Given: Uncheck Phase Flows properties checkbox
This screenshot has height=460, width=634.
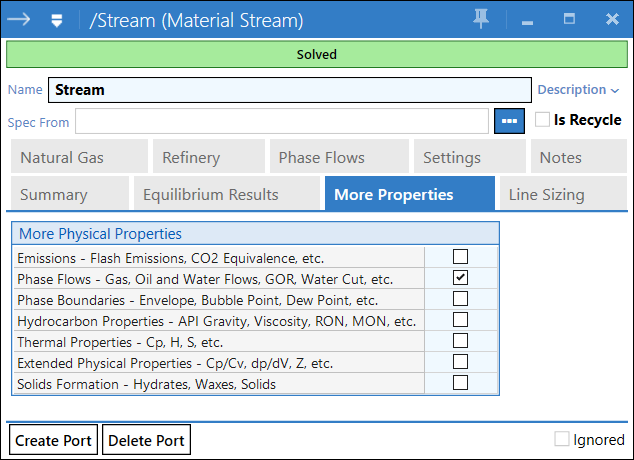Looking at the screenshot, I should click(460, 278).
